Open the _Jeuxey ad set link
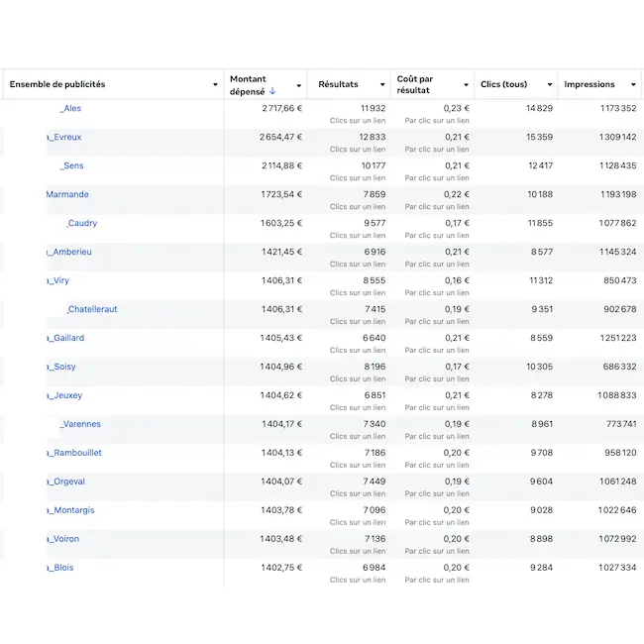This screenshot has width=644, height=644. (x=64, y=396)
